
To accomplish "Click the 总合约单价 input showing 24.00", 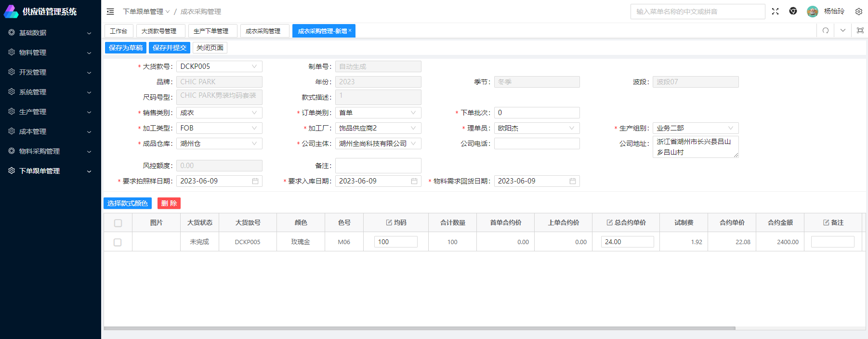I will click(627, 242).
